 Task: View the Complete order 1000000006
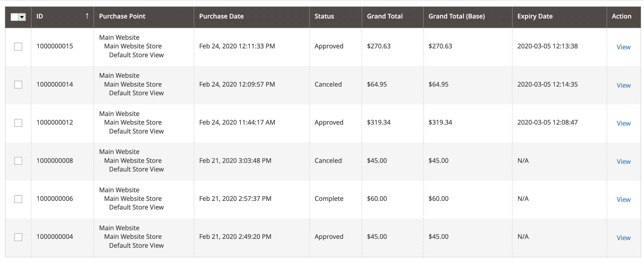(x=623, y=200)
